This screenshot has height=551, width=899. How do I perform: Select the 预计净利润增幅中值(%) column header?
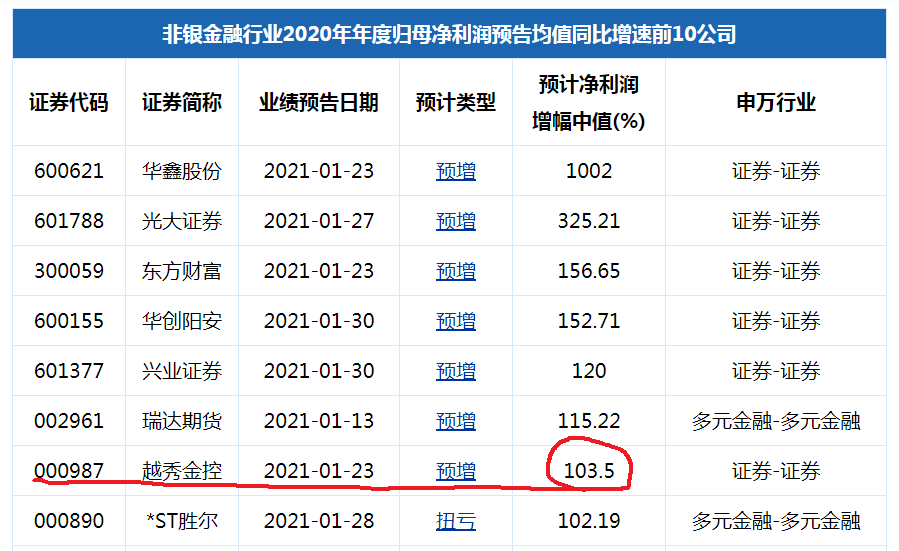[x=589, y=103]
